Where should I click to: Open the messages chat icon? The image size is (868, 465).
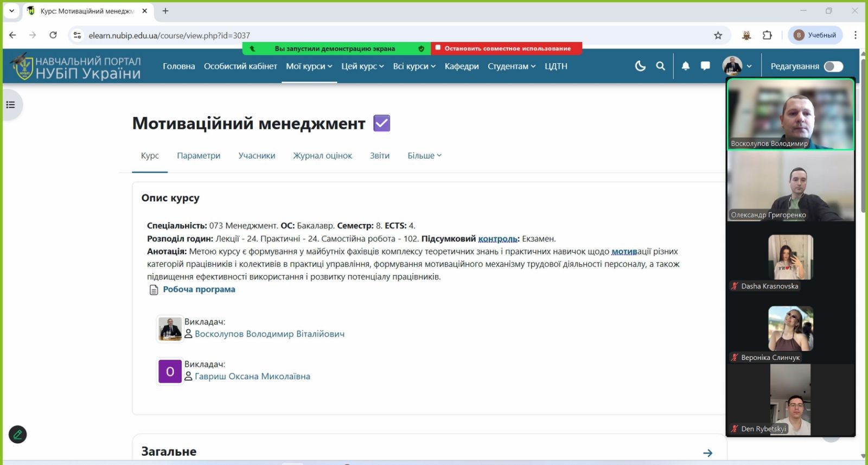tap(705, 66)
